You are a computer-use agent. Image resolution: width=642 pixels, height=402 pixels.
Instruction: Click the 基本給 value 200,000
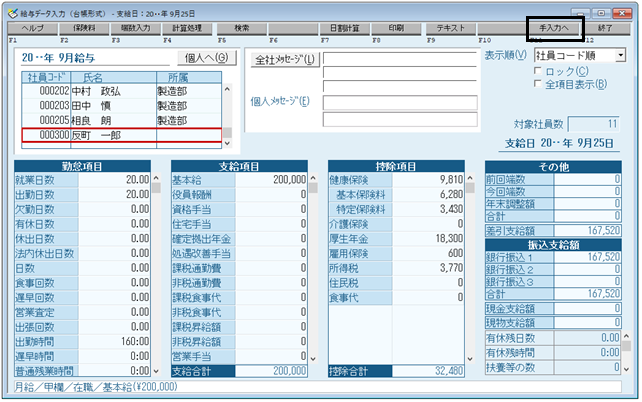(x=271, y=180)
